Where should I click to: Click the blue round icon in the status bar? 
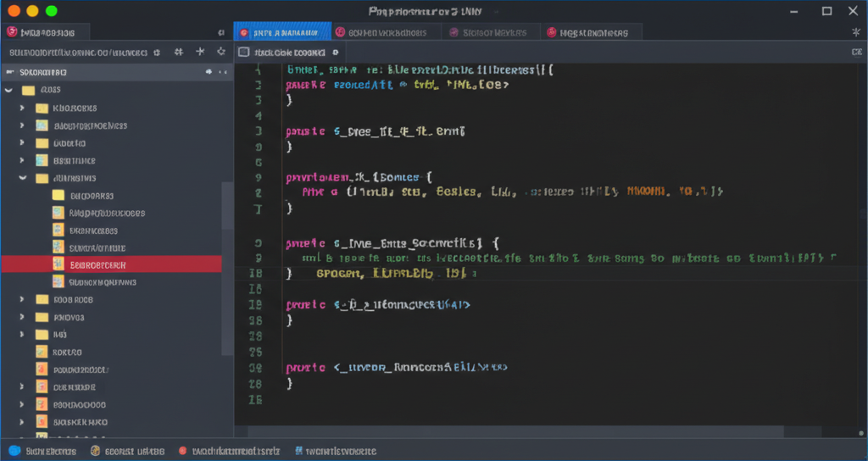tap(15, 451)
